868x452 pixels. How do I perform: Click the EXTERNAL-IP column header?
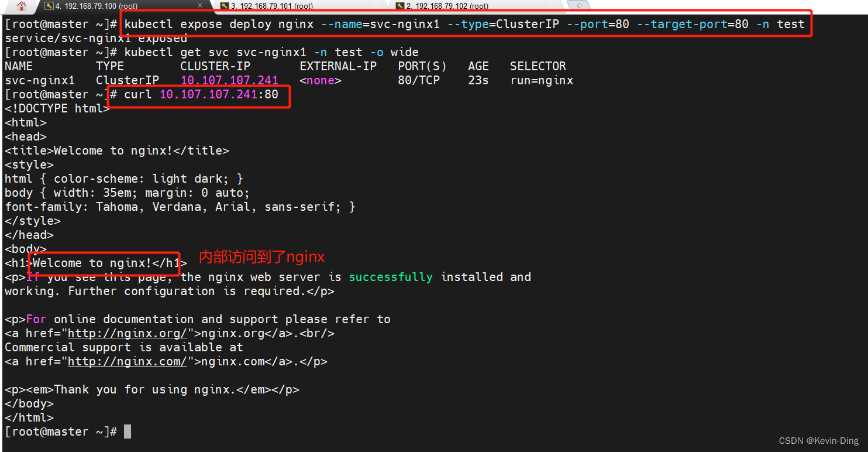[338, 66]
